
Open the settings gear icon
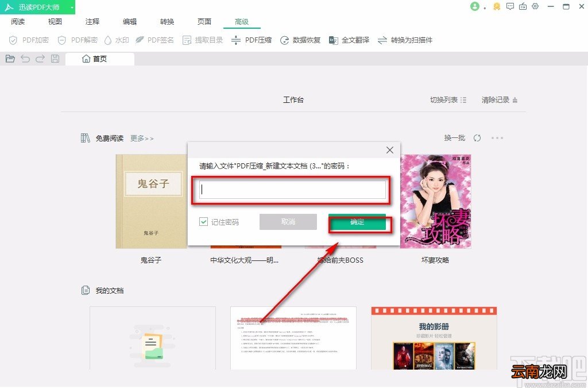[x=535, y=6]
